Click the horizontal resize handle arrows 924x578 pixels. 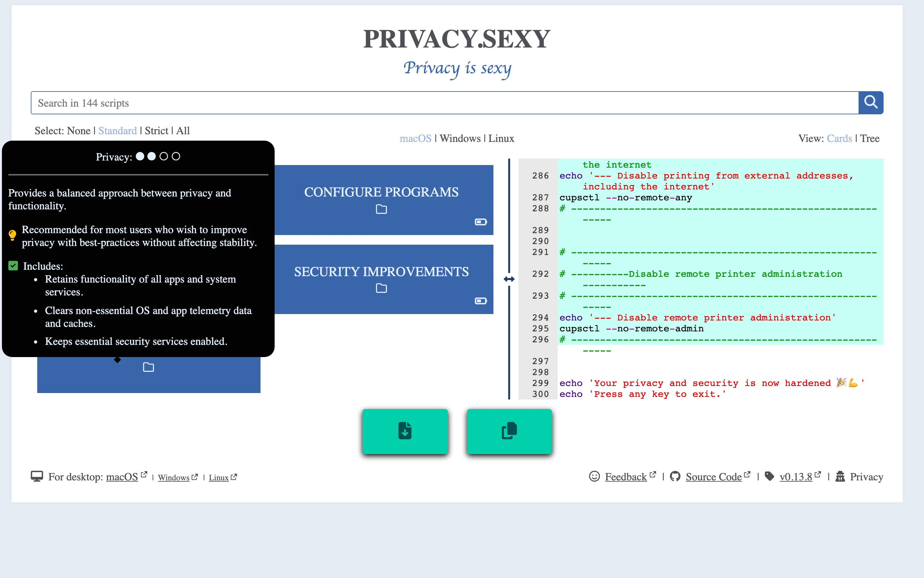click(x=509, y=279)
